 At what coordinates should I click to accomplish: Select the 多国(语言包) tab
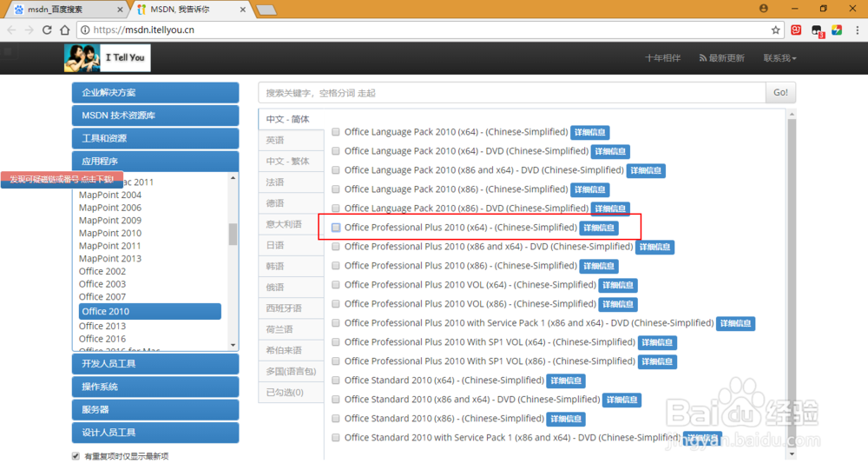291,371
